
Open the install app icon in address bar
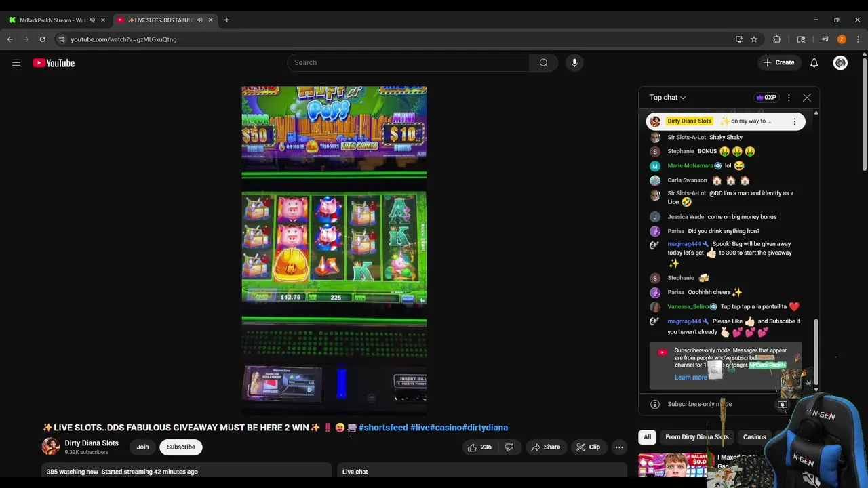[739, 39]
